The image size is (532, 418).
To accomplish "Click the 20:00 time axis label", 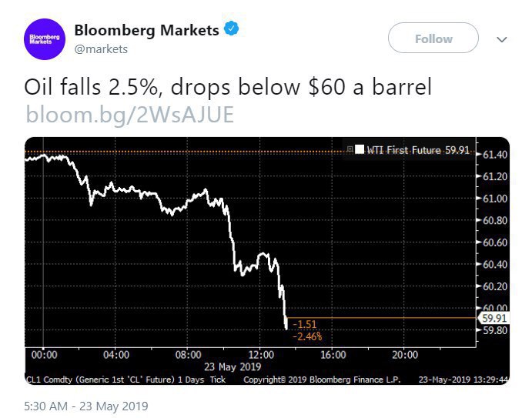I will pos(404,355).
